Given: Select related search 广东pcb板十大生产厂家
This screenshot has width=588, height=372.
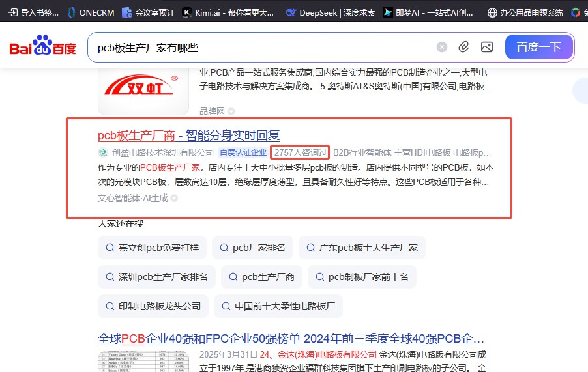Looking at the screenshot, I should 361,248.
